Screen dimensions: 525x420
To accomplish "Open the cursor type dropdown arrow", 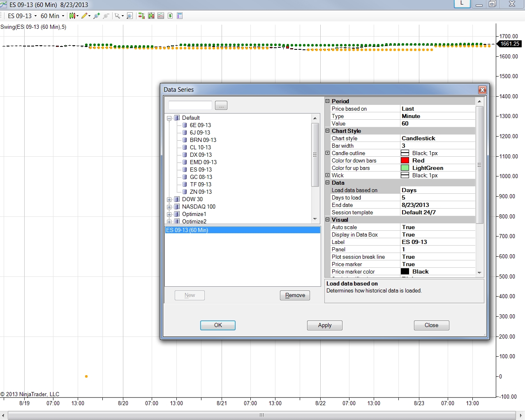I will point(123,16).
